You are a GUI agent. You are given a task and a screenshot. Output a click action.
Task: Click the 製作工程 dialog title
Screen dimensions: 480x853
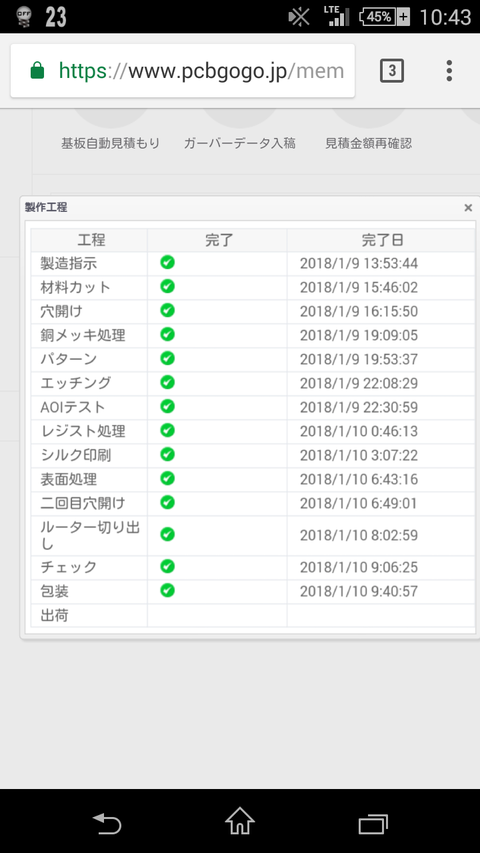point(46,207)
